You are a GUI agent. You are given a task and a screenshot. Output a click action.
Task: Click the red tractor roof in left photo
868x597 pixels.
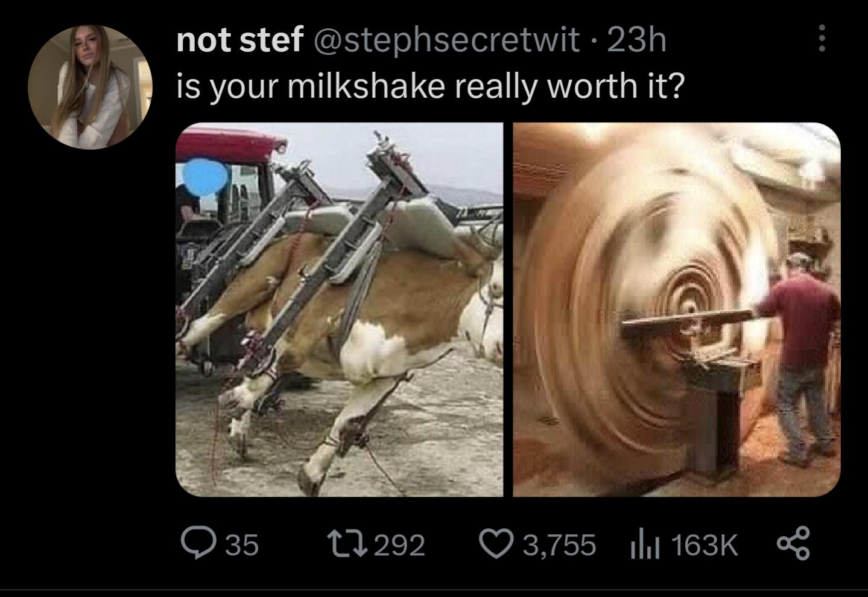[x=230, y=140]
